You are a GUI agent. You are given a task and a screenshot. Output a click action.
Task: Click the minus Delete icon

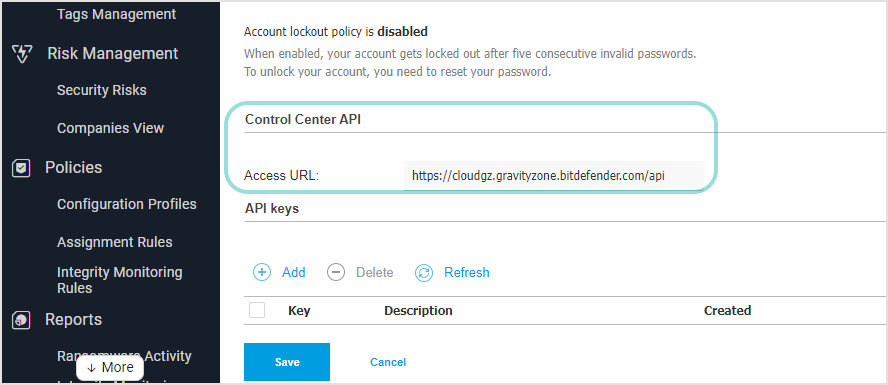pos(336,272)
